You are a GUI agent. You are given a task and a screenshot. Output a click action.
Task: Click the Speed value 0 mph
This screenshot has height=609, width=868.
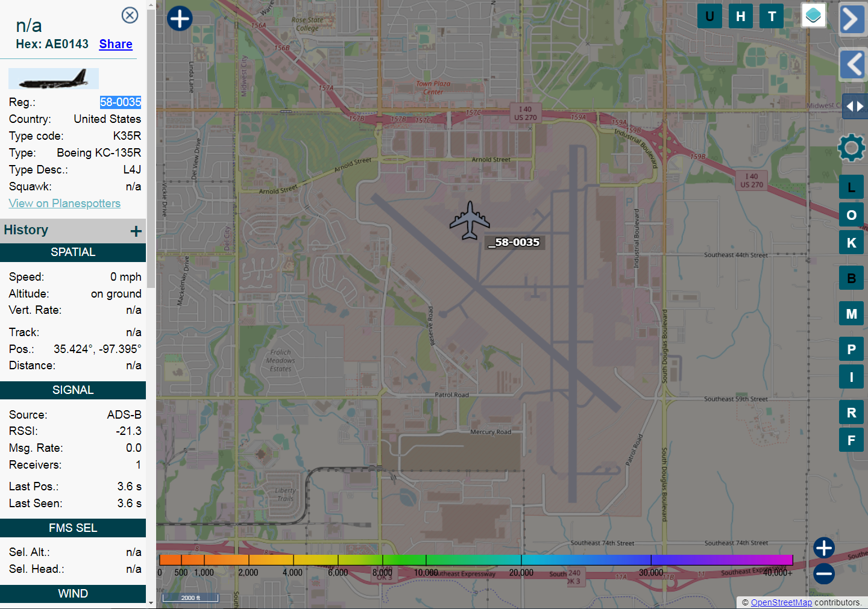126,277
